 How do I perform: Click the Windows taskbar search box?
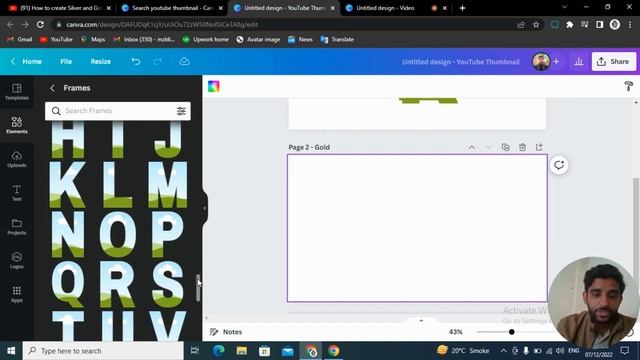pos(103,351)
